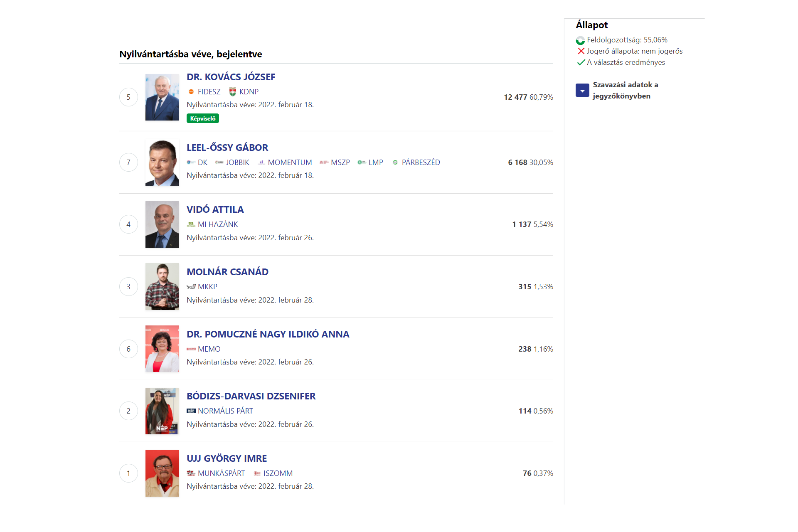Click the MKKP dog logo icon
Viewport: 798px width, 532px height.
pos(191,287)
